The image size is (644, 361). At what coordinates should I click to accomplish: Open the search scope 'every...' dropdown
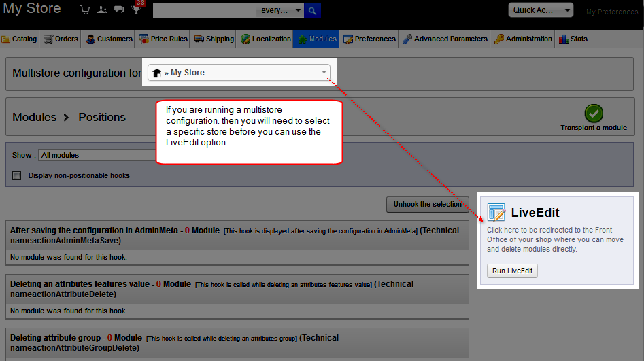(281, 10)
